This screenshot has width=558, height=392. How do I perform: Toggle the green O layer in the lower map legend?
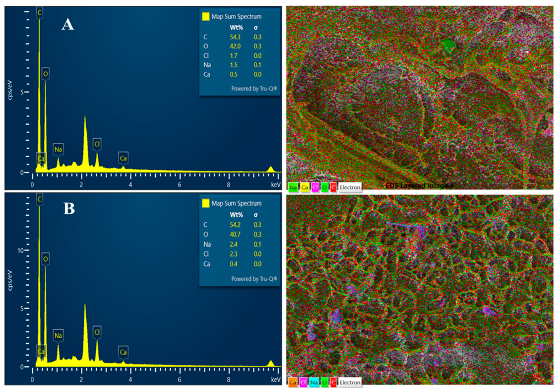[325, 382]
